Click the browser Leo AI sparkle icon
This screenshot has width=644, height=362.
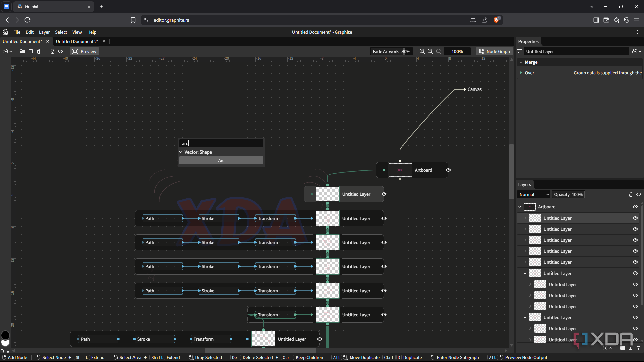coord(616,20)
